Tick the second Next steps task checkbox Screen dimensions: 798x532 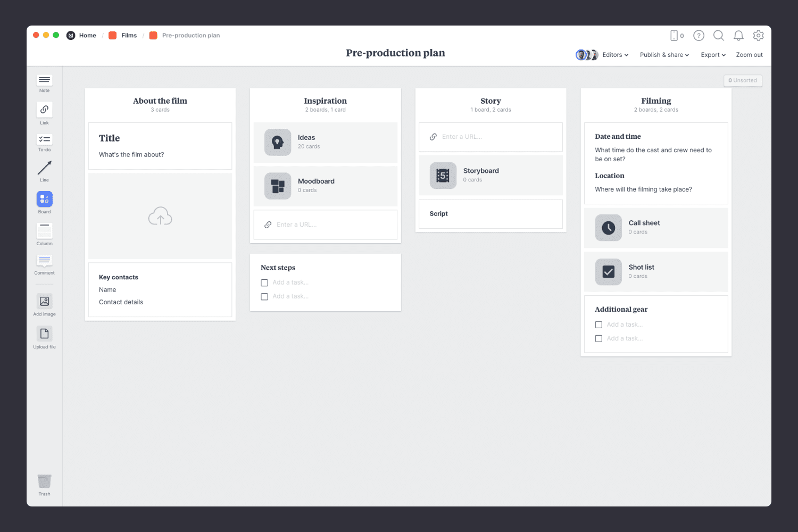pos(264,296)
